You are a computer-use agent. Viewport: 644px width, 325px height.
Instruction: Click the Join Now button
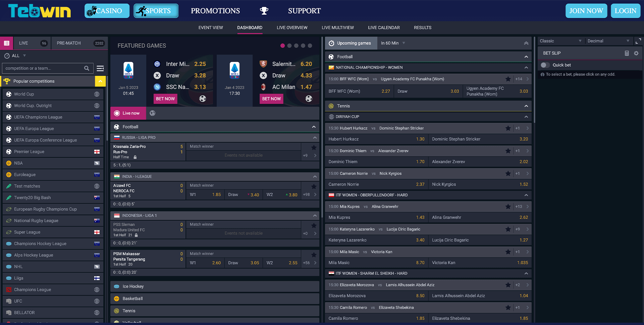[x=586, y=11]
